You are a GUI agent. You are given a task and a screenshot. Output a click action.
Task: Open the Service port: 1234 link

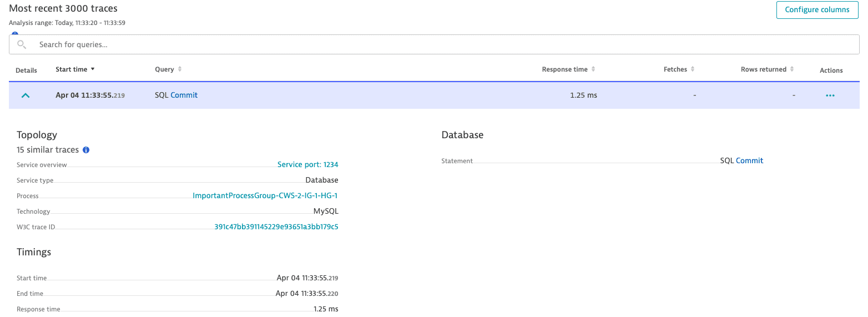click(x=307, y=165)
